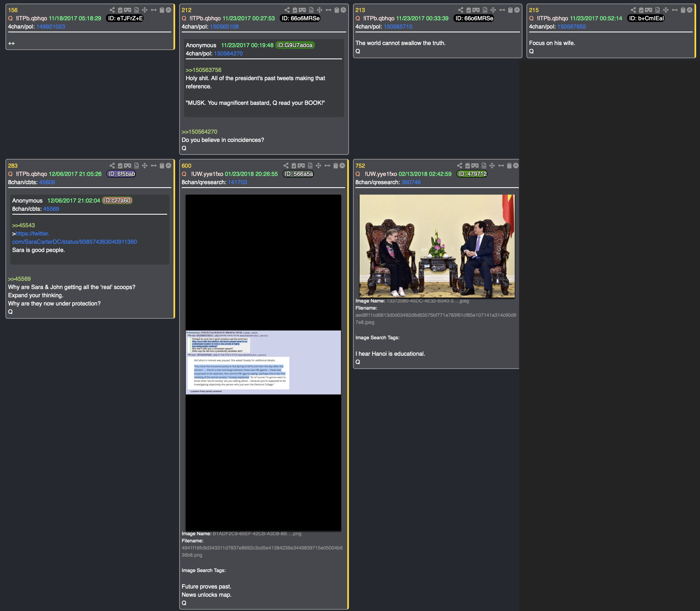Open 4chan/pol link 150565710
This screenshot has width=700, height=611.
tap(398, 27)
